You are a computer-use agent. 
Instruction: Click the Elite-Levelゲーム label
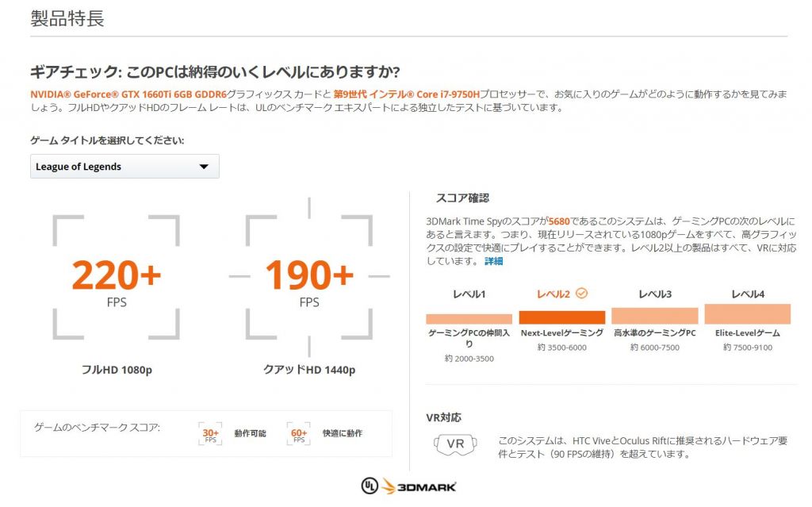tap(748, 332)
